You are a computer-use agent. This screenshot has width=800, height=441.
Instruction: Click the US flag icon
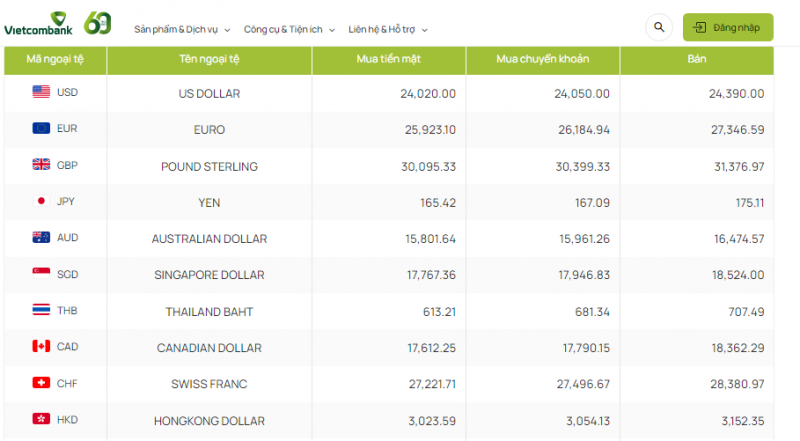click(x=41, y=93)
